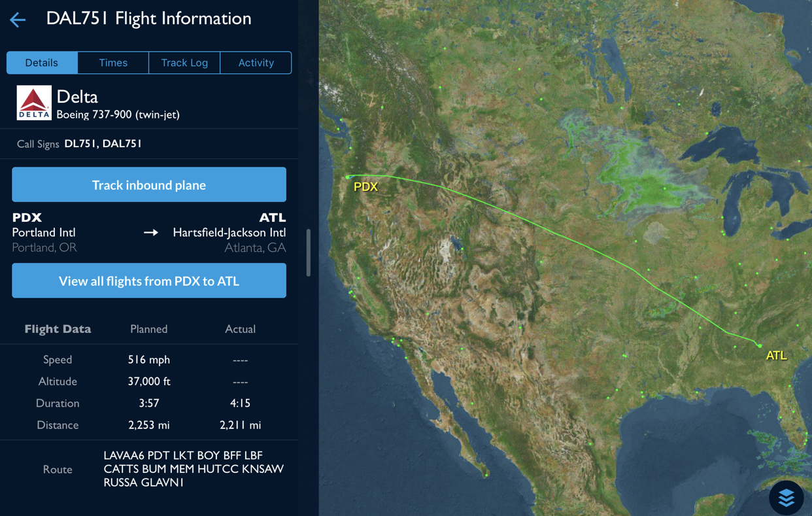Viewport: 812px width, 516px height.
Task: Click the PDX airport marker on map
Action: coord(348,177)
